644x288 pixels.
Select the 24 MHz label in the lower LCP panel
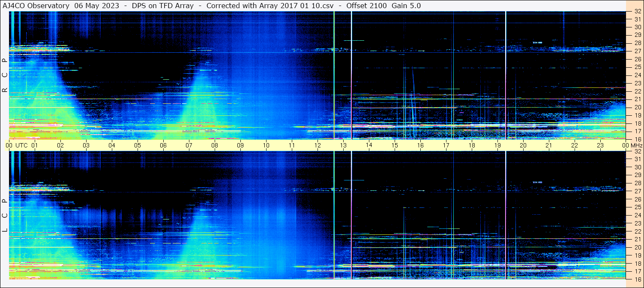click(637, 215)
